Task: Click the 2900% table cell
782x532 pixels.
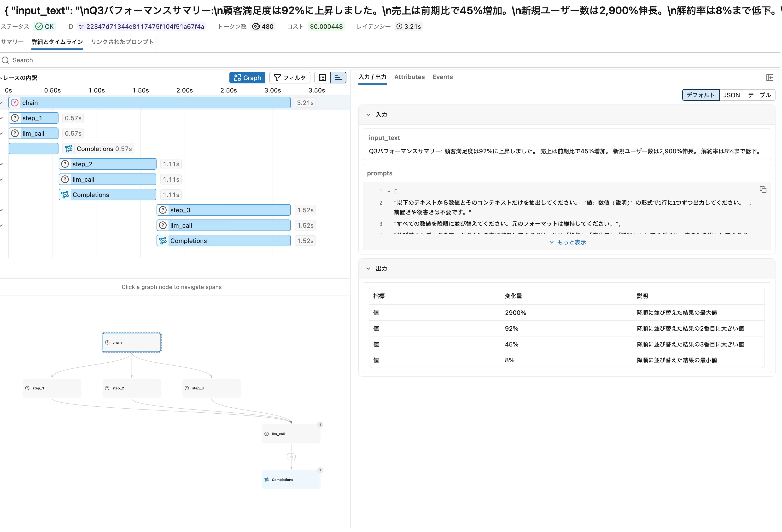Action: (515, 313)
